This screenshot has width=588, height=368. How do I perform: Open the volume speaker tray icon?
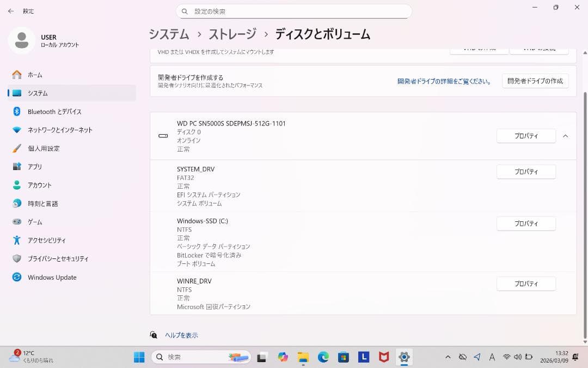pyautogui.click(x=518, y=357)
